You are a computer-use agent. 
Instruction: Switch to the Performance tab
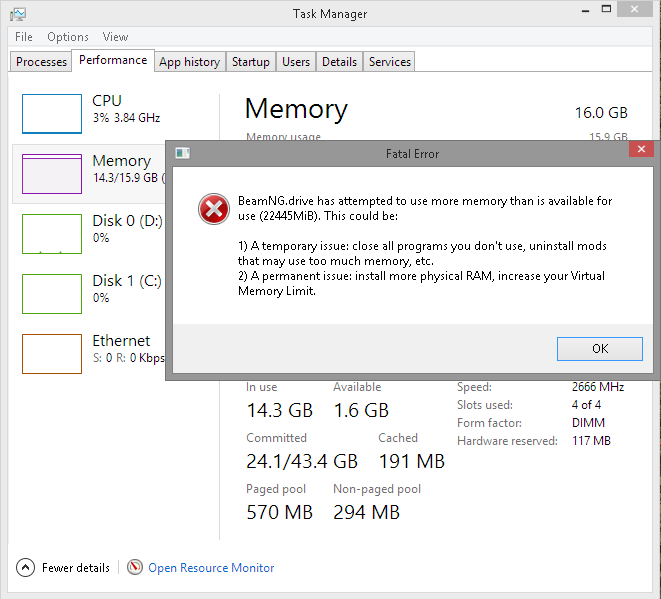[x=113, y=60]
